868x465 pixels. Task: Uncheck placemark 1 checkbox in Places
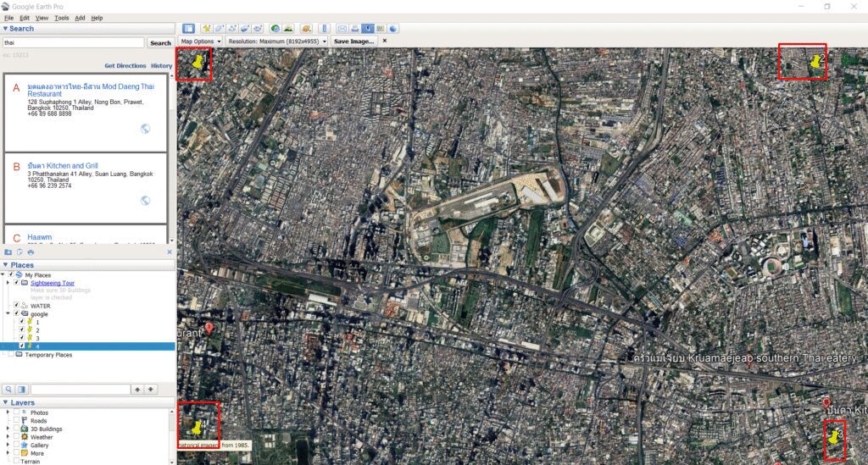21,321
